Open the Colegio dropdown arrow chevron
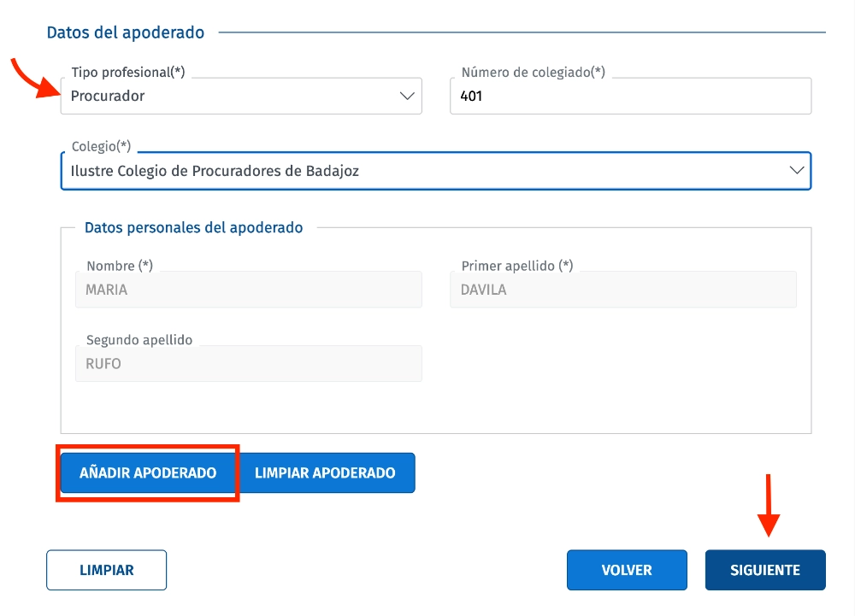 click(x=797, y=170)
